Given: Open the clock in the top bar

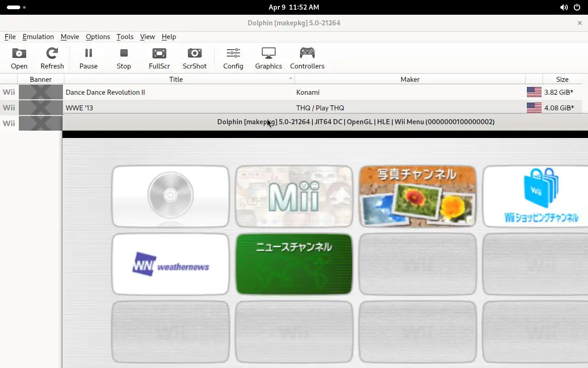Looking at the screenshot, I should [294, 7].
